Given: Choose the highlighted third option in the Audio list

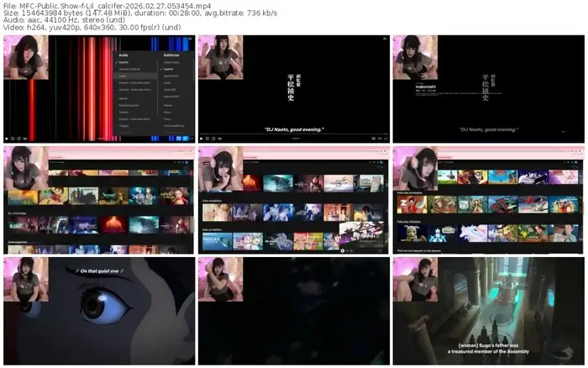Looking at the screenshot, I should click(x=123, y=76).
